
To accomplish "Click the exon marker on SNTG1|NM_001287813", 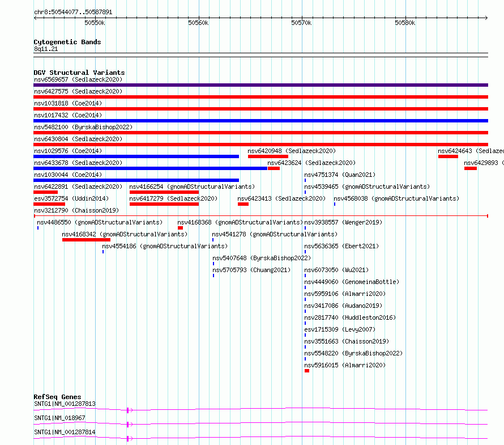I will (x=127, y=410).
